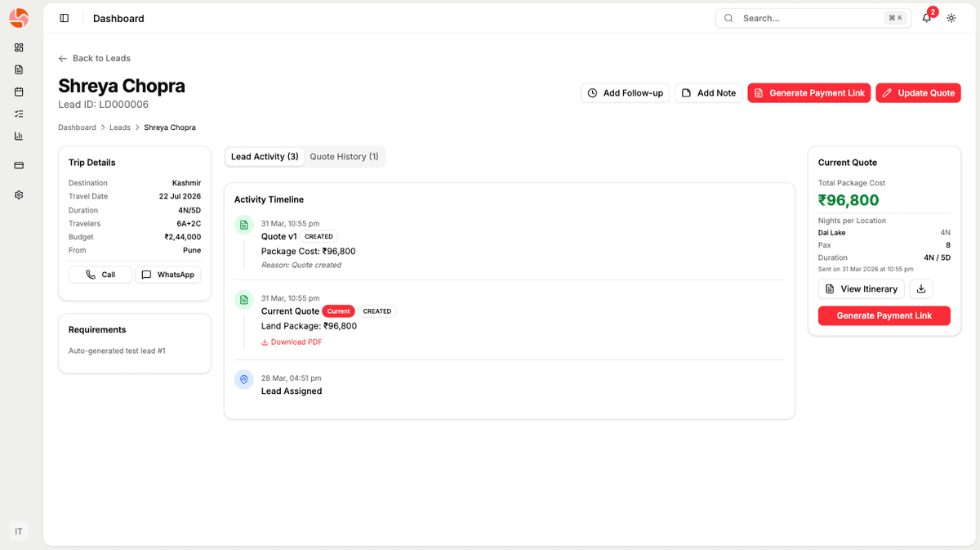Select the Tasks checklist icon in sidebar
This screenshot has width=980, height=550.
click(x=19, y=114)
